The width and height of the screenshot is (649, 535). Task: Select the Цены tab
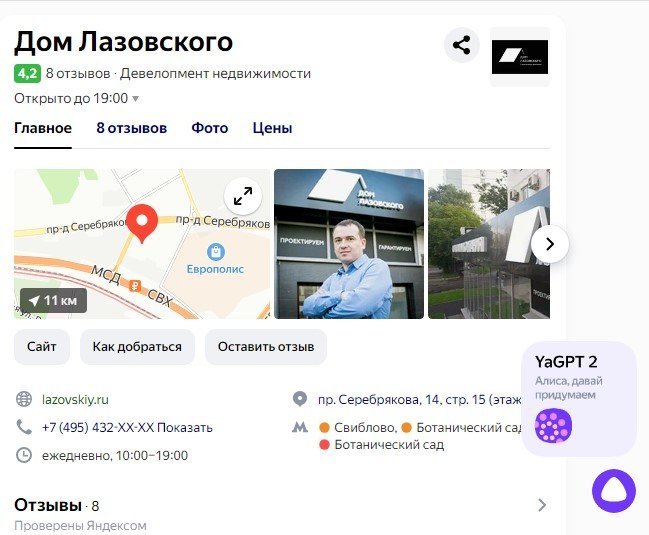[272, 128]
